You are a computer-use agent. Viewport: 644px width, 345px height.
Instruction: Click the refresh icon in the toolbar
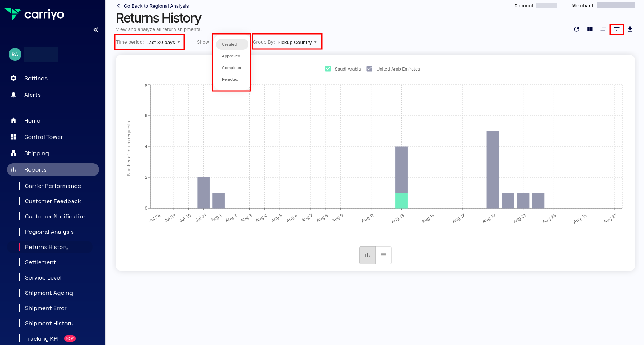(576, 29)
